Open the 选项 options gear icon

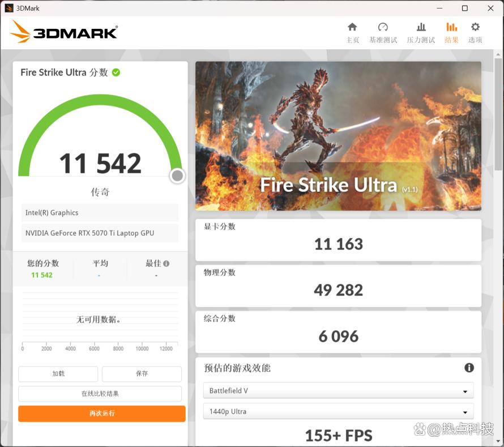coord(475,27)
